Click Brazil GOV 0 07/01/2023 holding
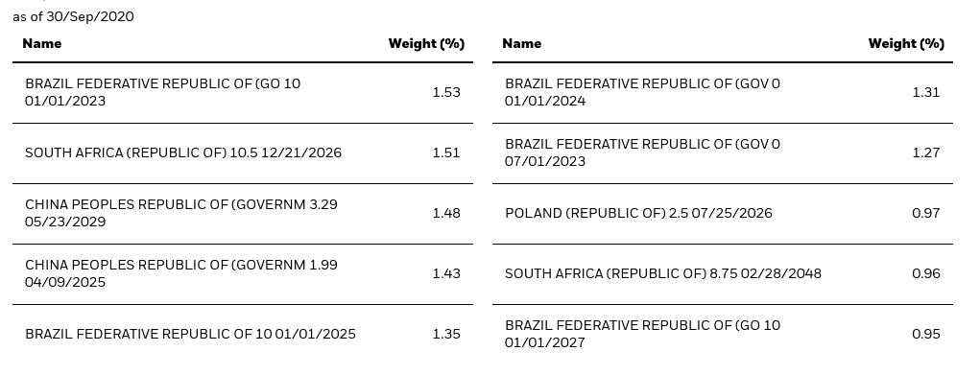This screenshot has height=375, width=980. [723, 153]
